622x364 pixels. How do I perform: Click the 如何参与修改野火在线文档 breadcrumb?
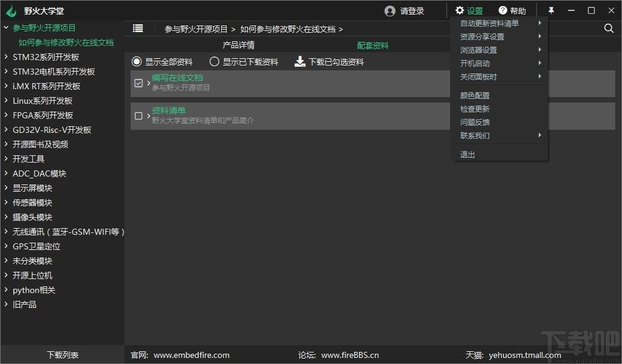(x=287, y=29)
